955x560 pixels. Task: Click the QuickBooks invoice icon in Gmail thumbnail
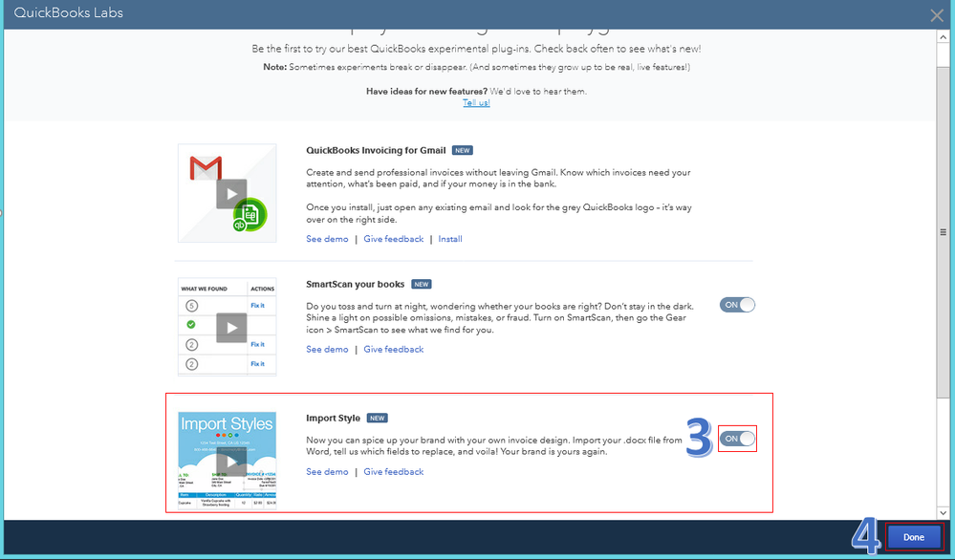pyautogui.click(x=250, y=215)
